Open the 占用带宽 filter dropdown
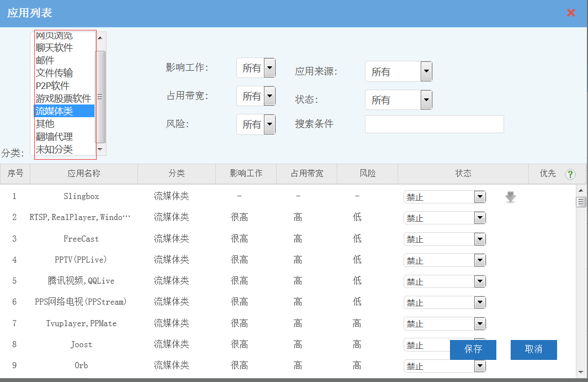Image resolution: width=588 pixels, height=382 pixels. [256, 96]
